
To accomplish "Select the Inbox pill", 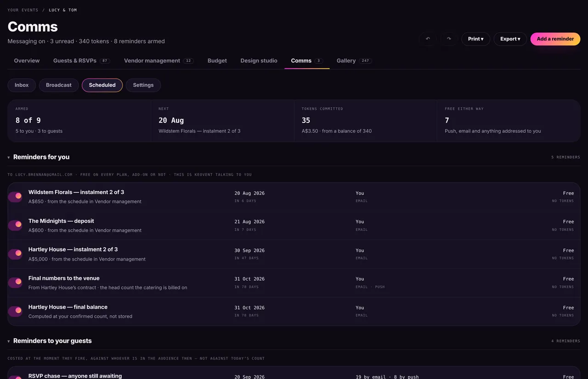I will point(22,85).
